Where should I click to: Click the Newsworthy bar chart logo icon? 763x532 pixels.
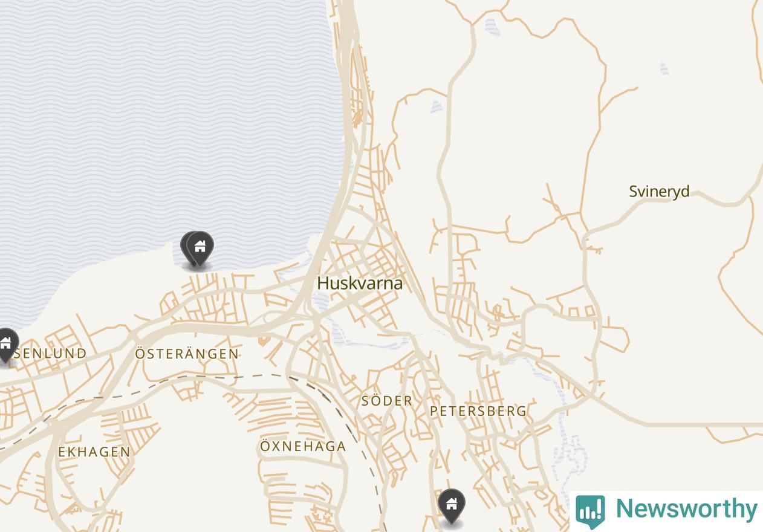(590, 511)
